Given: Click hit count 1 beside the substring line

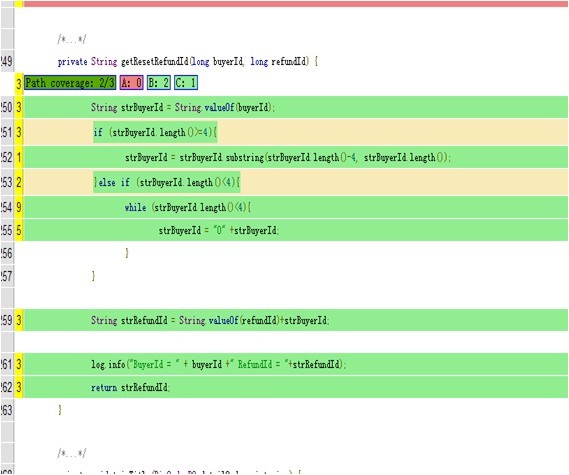Looking at the screenshot, I should (19, 157).
